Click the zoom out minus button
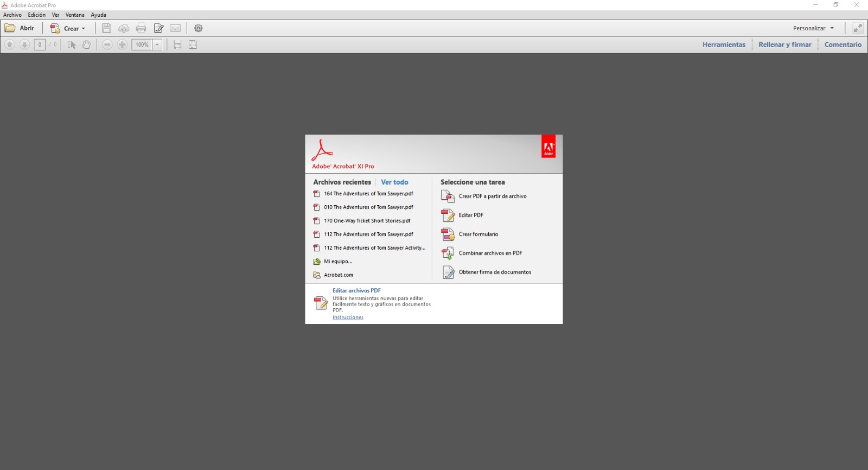 click(x=107, y=45)
